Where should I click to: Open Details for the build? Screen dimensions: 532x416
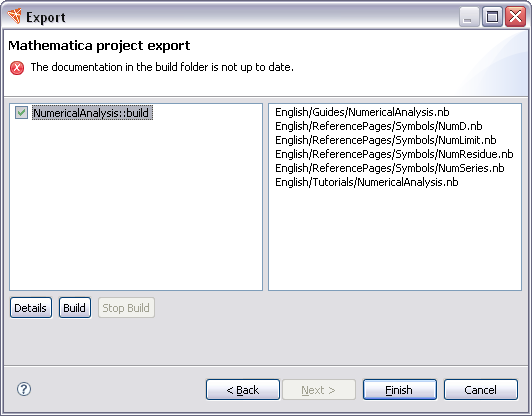pos(31,308)
